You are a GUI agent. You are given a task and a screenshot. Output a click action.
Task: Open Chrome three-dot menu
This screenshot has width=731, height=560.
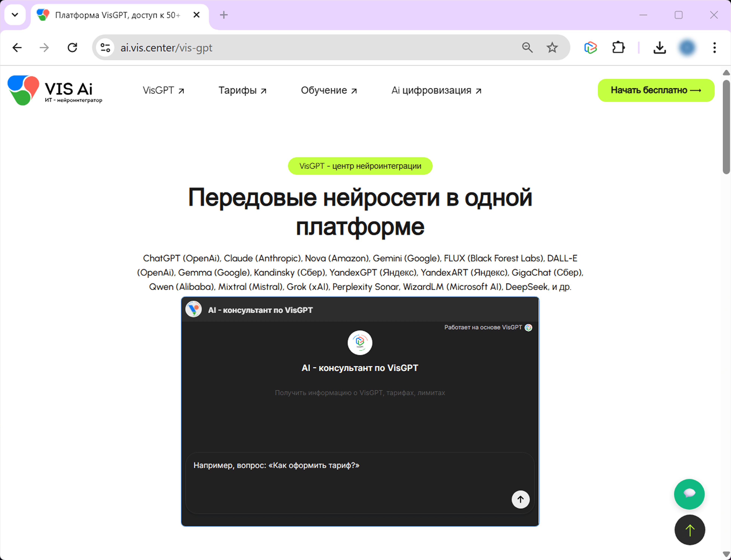coord(714,48)
